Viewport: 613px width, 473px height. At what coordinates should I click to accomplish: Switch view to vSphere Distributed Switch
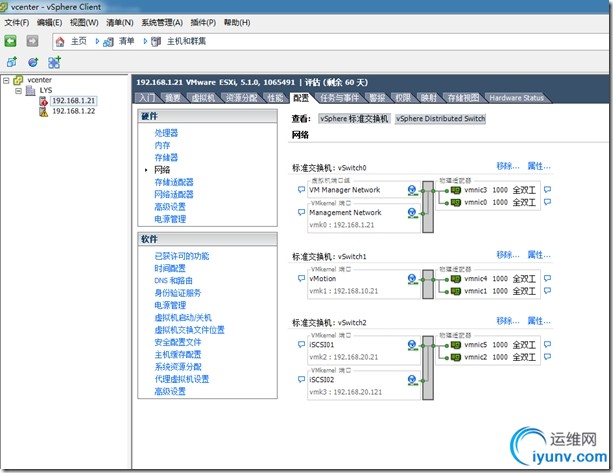click(440, 119)
